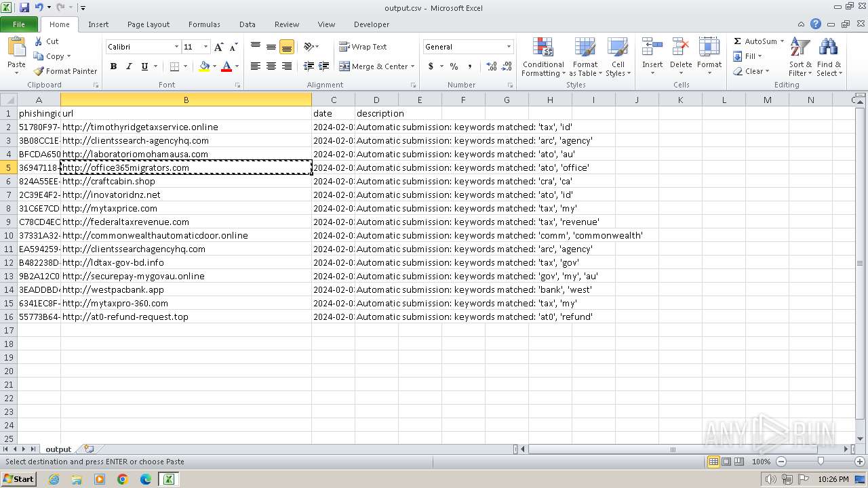Click the Cut scissors button
Viewport: 868px width, 488px height.
pos(46,41)
